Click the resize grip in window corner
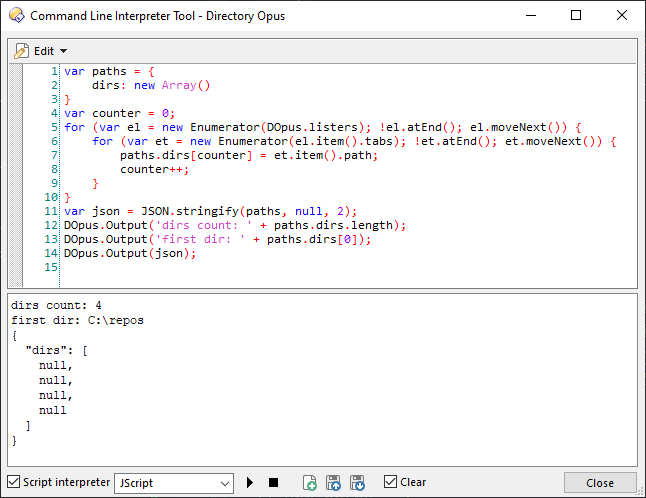Image resolution: width=646 pixels, height=498 pixels. point(640,492)
